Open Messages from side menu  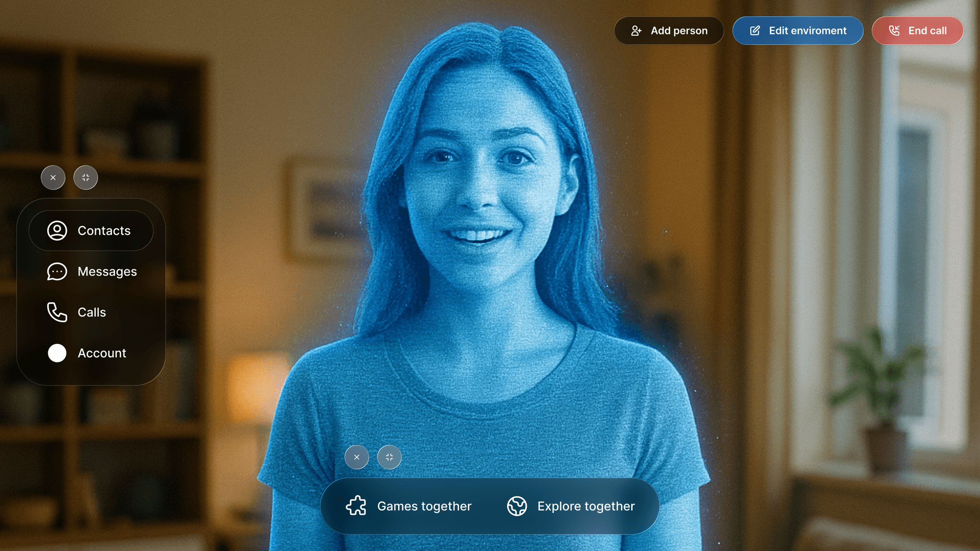click(x=107, y=271)
